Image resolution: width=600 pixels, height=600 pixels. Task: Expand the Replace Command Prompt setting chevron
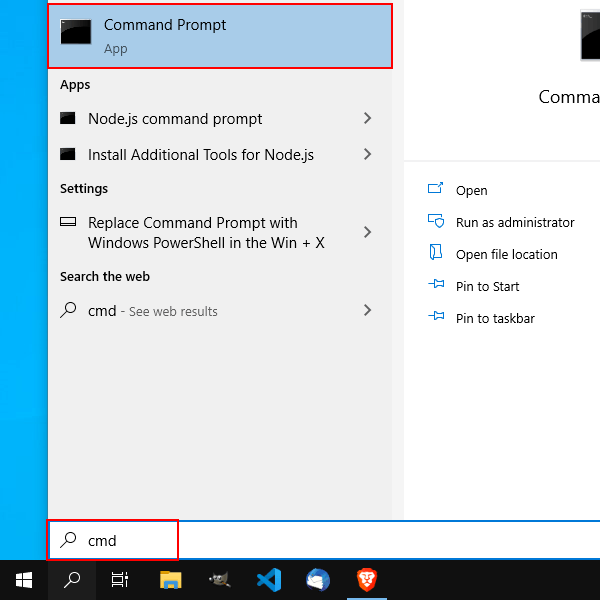click(367, 232)
